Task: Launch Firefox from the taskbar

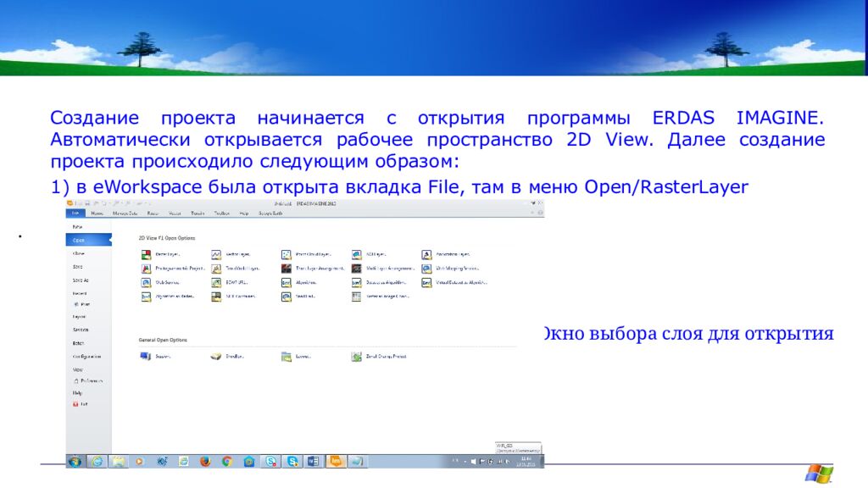Action: [205, 462]
